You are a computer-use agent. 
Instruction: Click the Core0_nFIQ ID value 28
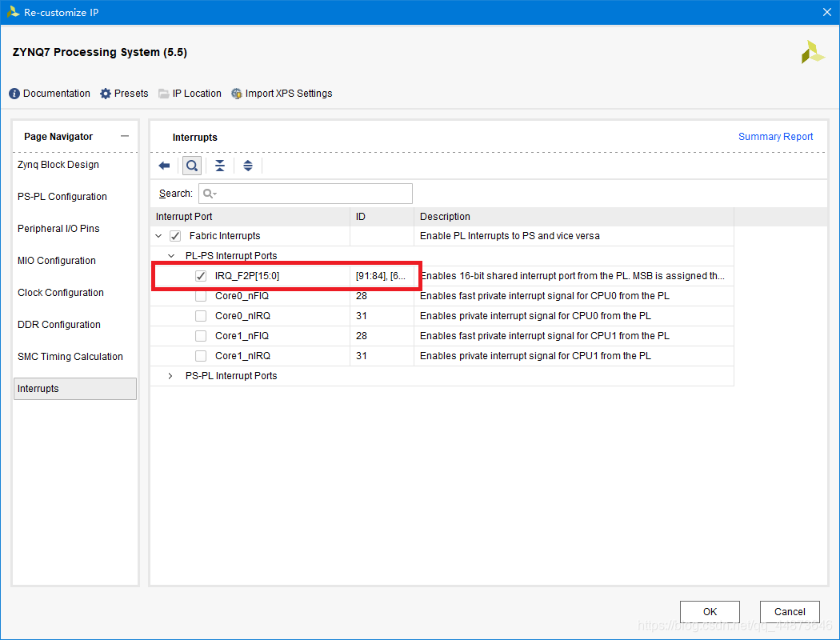coord(362,296)
